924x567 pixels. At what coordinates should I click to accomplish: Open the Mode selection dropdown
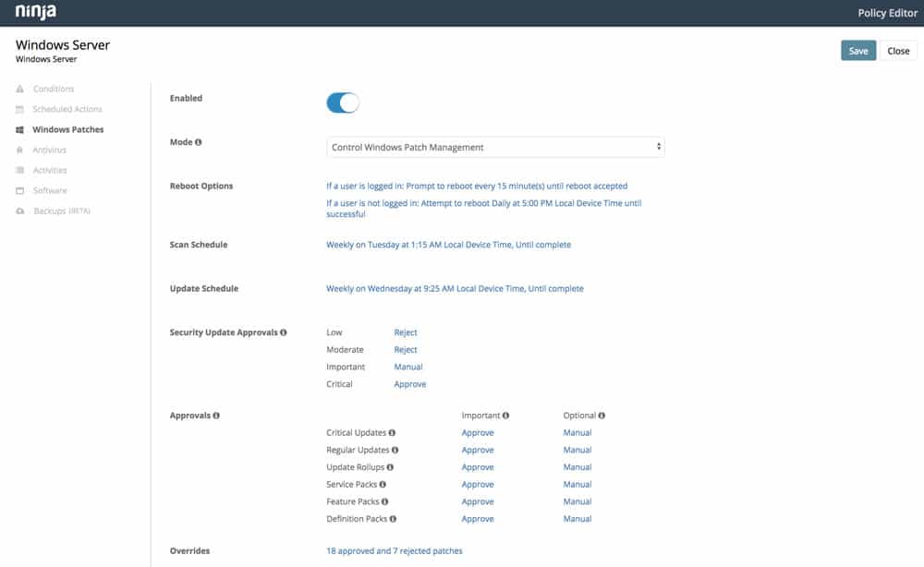[x=494, y=146]
